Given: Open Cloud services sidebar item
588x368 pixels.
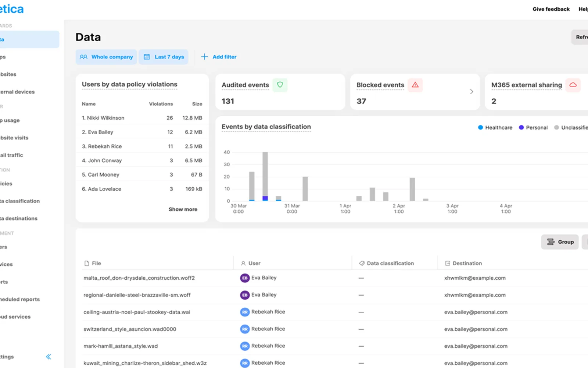Looking at the screenshot, I should coord(15,317).
